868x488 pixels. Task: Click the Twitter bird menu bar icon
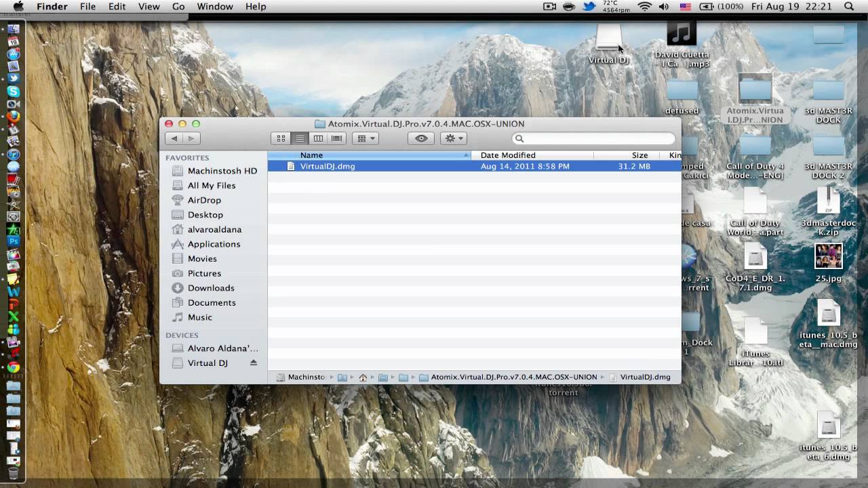(589, 7)
